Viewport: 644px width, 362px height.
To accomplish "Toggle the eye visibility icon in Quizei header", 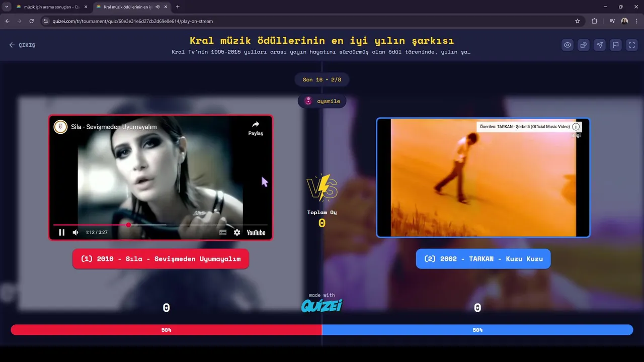I will [568, 45].
